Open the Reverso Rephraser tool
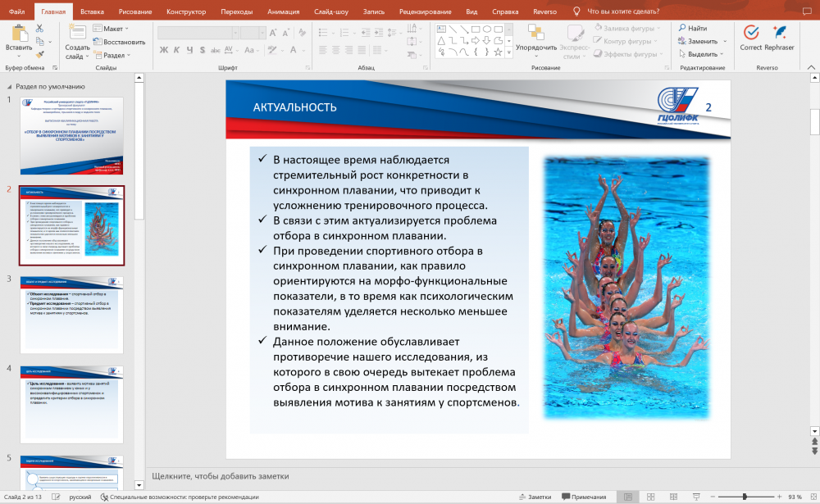 (779, 34)
